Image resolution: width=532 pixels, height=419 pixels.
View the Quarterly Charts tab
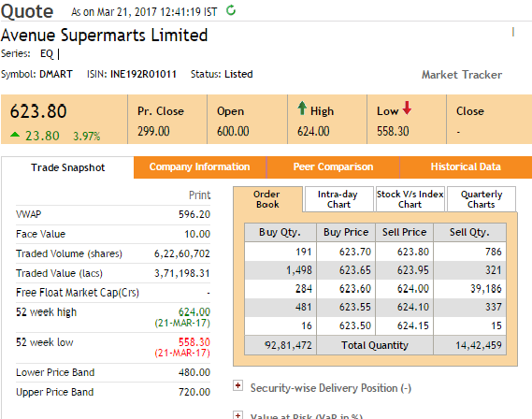click(482, 199)
